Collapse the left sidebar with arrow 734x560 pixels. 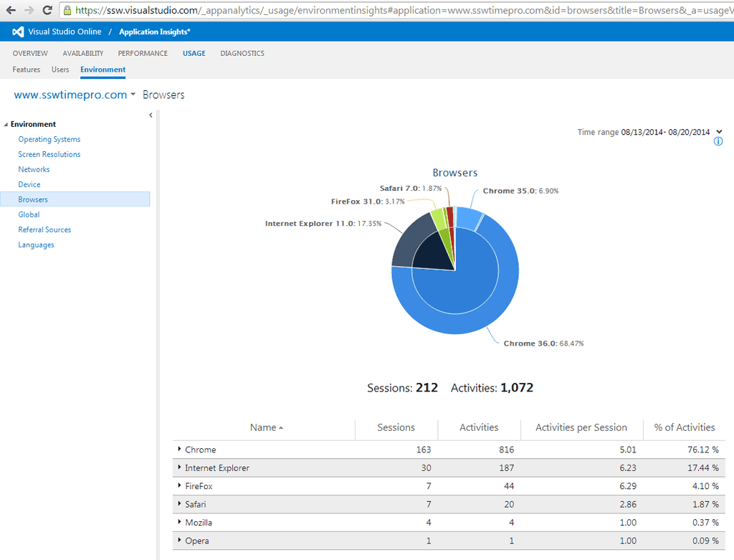(151, 115)
